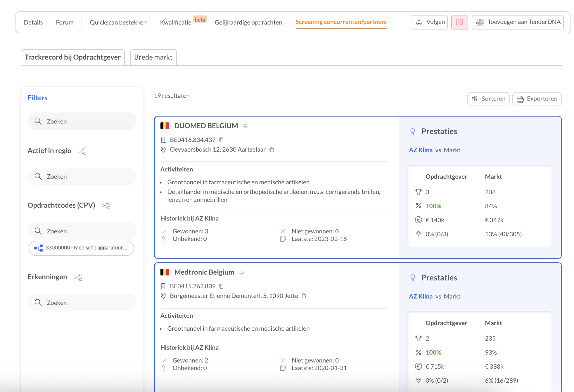The height and width of the screenshot is (392, 574).
Task: Switch to the Brede markt tab
Action: (153, 57)
